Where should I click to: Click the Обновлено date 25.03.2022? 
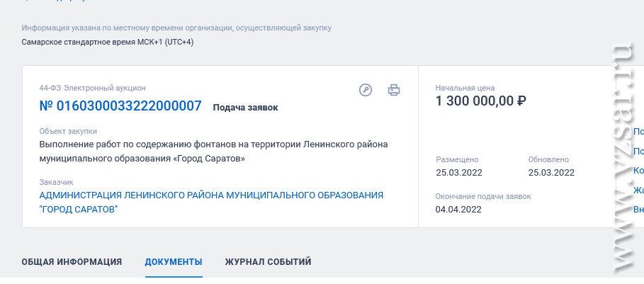pyautogui.click(x=551, y=173)
